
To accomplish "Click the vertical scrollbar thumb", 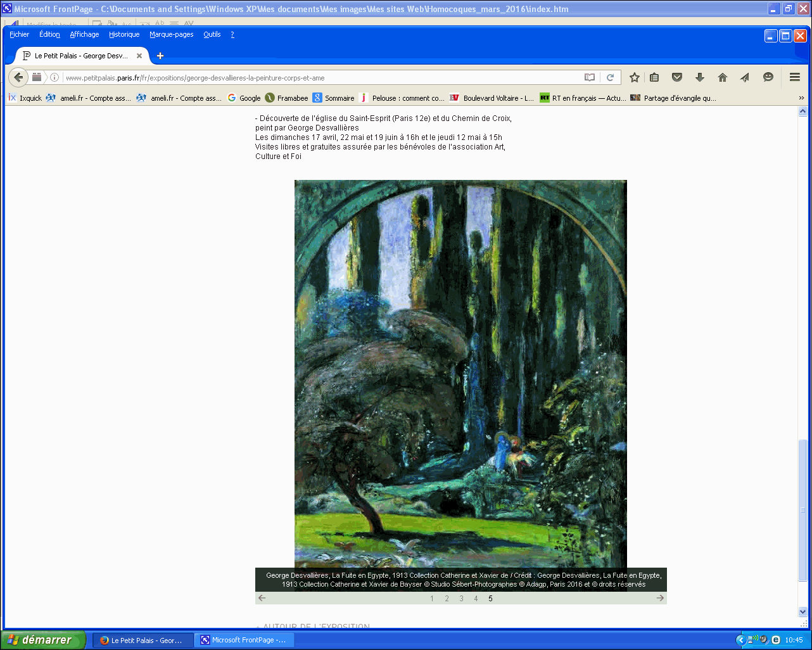I will [x=803, y=511].
